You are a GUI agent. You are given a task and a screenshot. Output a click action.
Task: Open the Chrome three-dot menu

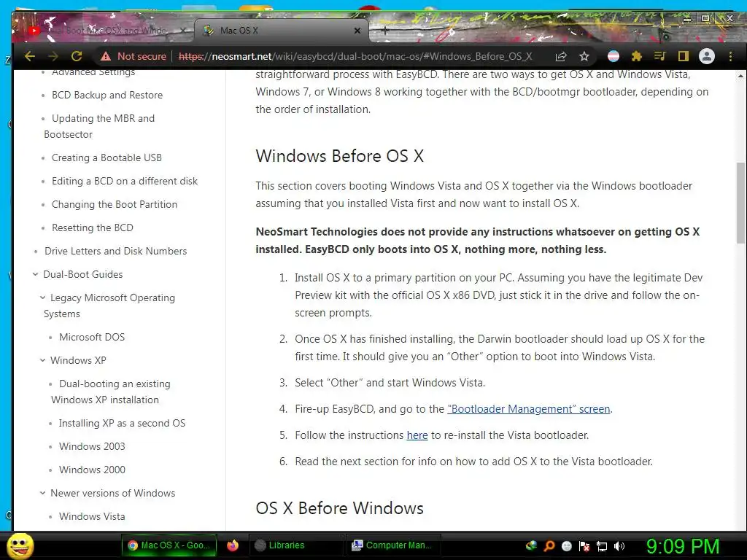pos(730,56)
